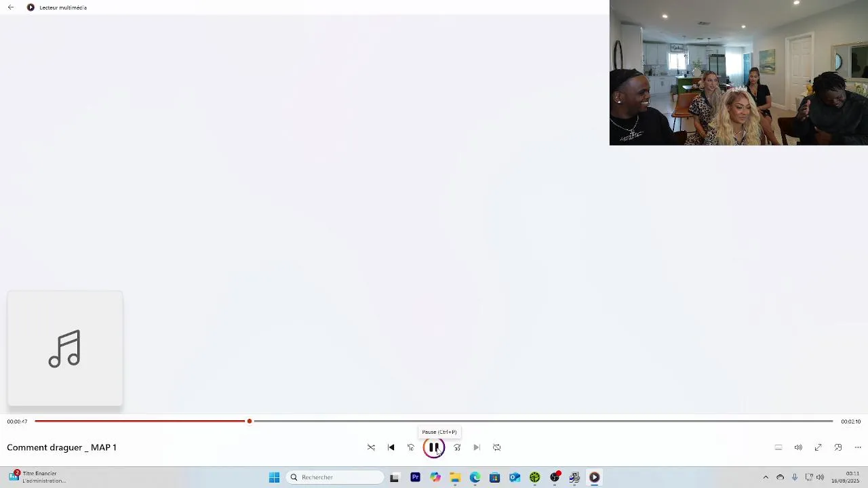The height and width of the screenshot is (488, 868).
Task: Click the webcam overlay video thumbnail
Action: pos(738,73)
